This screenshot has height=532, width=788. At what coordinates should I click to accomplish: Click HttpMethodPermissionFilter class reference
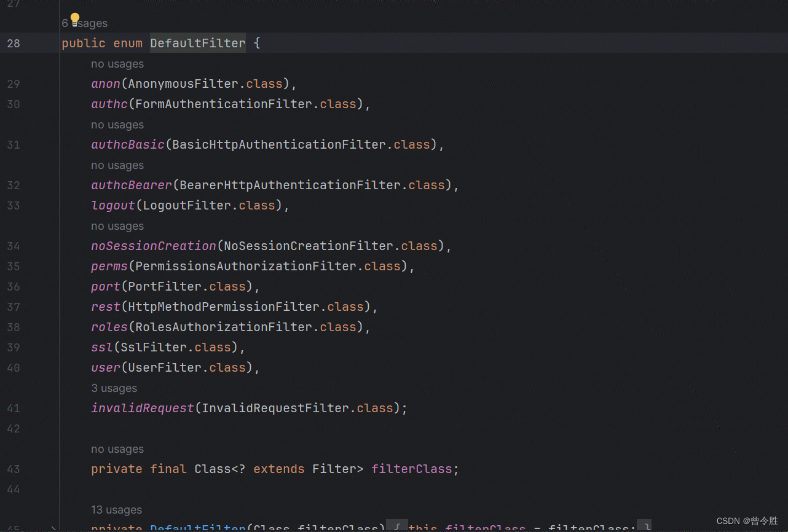pyautogui.click(x=224, y=307)
